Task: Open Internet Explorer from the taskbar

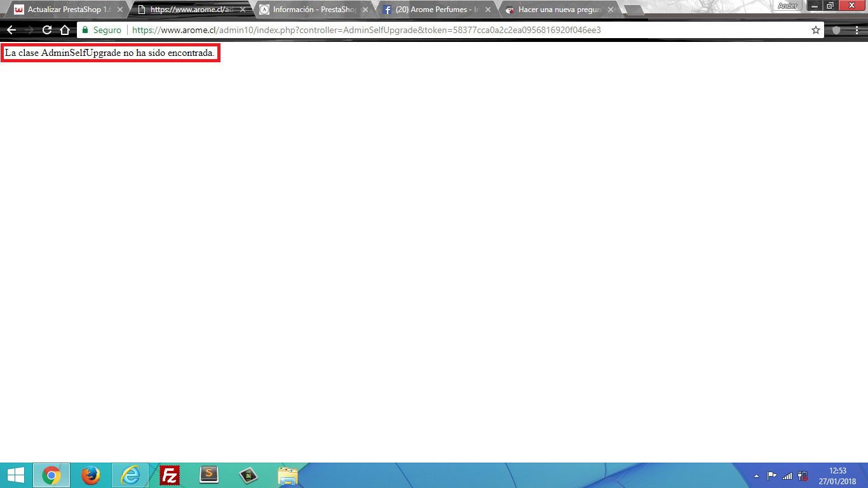Action: tap(130, 475)
